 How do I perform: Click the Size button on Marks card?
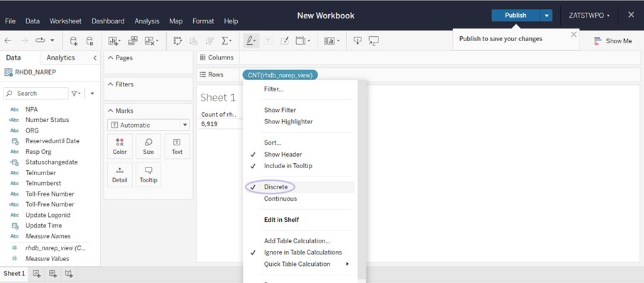click(148, 146)
